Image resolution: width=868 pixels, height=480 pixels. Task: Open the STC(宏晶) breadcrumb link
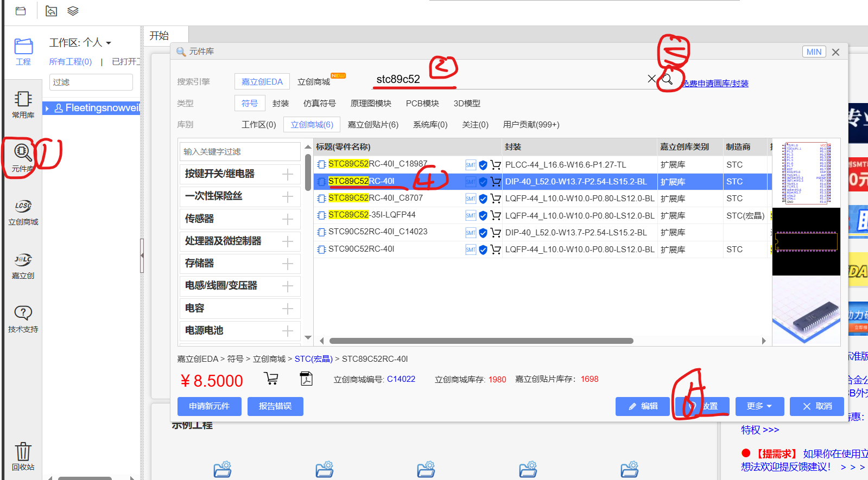coord(313,359)
